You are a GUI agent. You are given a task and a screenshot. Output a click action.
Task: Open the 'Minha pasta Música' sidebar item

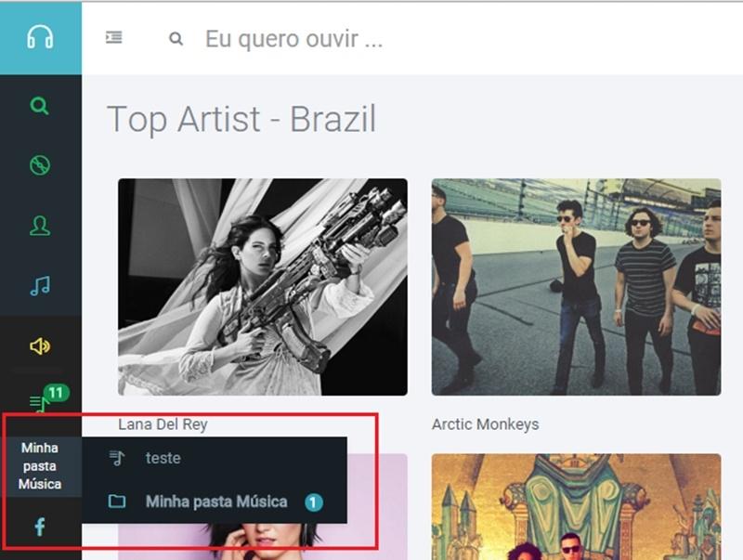point(40,466)
